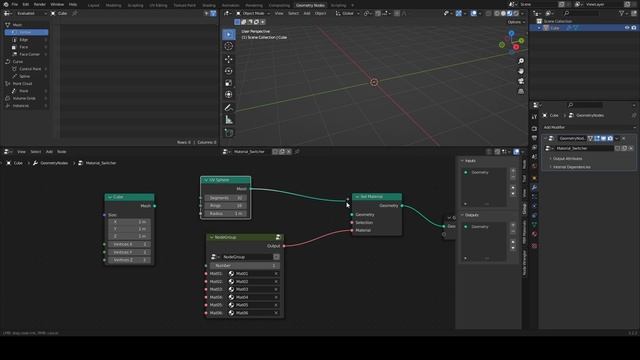Switch perspective/orthographic grid icon
Image resolution: width=640 pixels, height=360 pixels.
pos(521,91)
